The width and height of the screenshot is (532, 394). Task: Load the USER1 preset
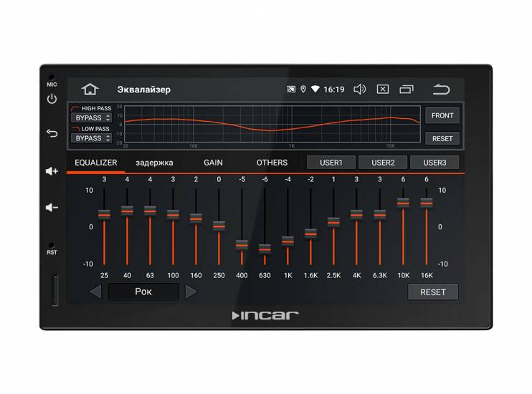[x=331, y=163]
